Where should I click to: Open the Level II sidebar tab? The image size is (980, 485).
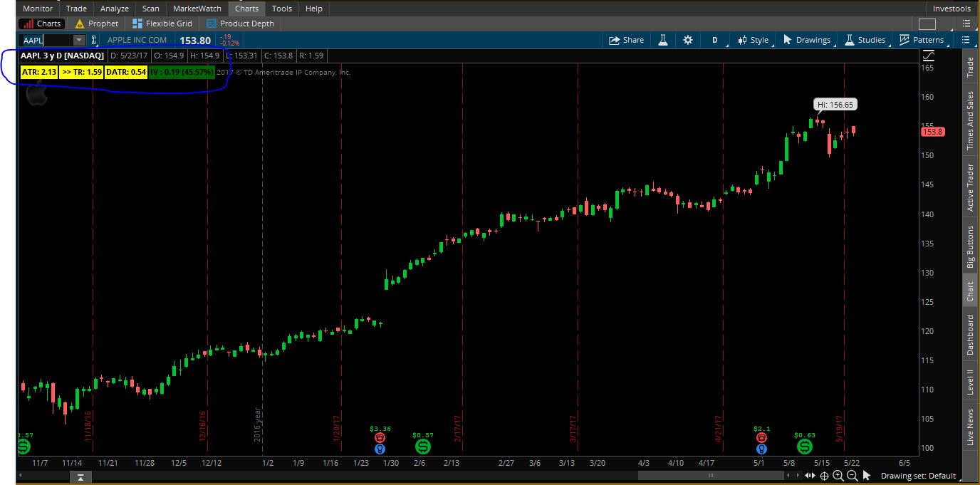click(x=970, y=382)
